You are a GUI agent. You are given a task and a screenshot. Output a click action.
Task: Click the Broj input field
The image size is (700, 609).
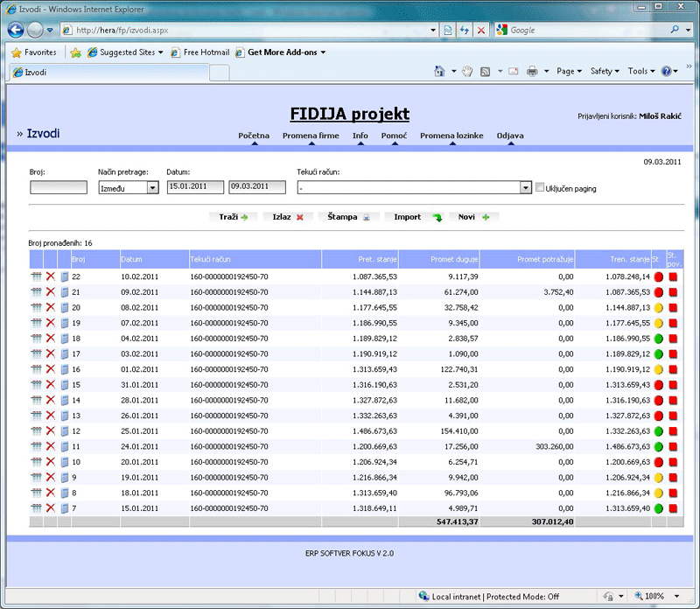(x=59, y=187)
